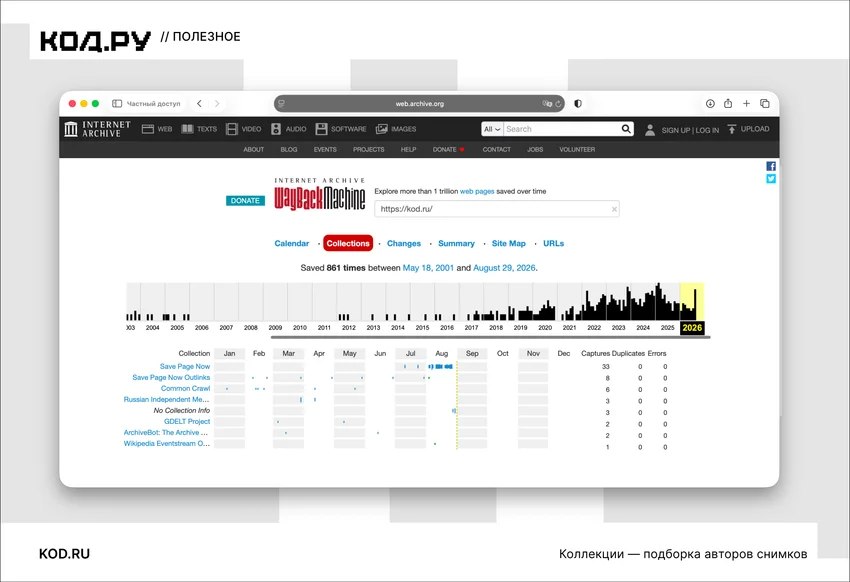This screenshot has height=582, width=850.
Task: Open Save Page Now collection
Action: [185, 367]
